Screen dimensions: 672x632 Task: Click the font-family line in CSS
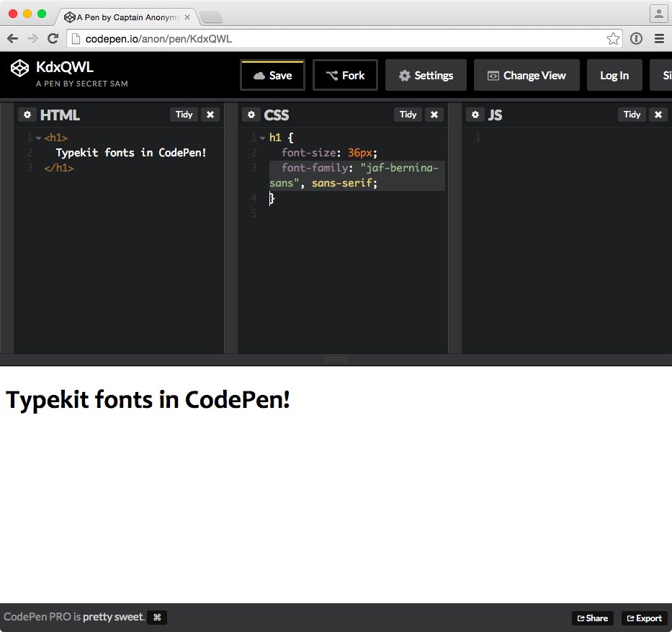(357, 175)
